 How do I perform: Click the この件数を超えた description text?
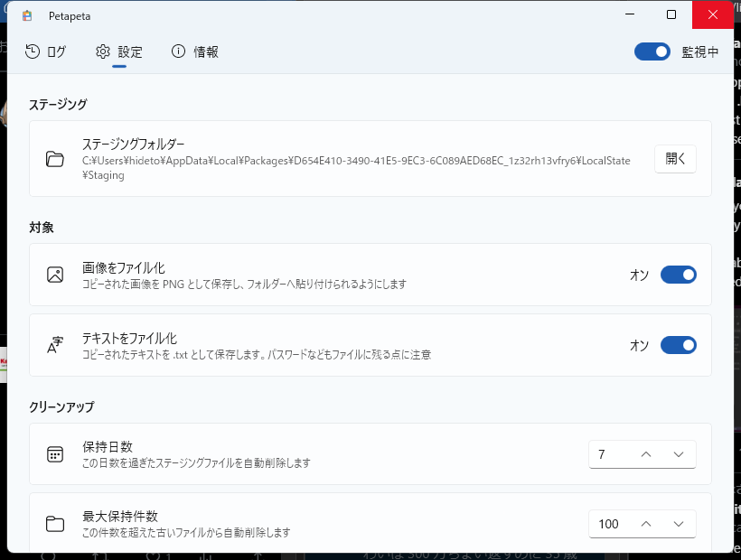(186, 533)
